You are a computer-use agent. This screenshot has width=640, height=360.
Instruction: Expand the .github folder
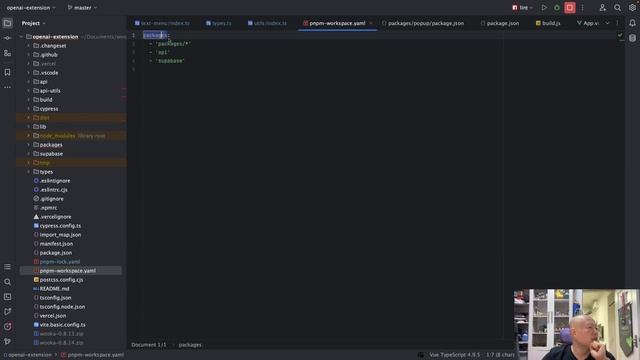tap(28, 55)
